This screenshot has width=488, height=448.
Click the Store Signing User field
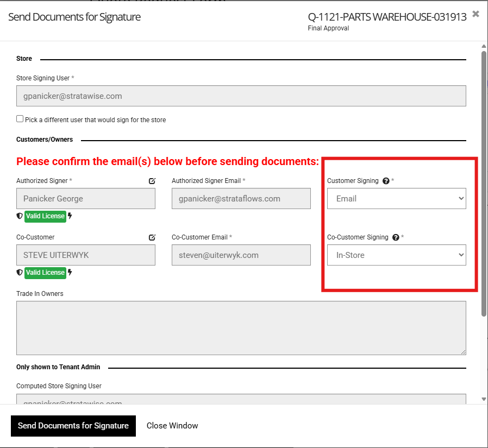click(241, 96)
